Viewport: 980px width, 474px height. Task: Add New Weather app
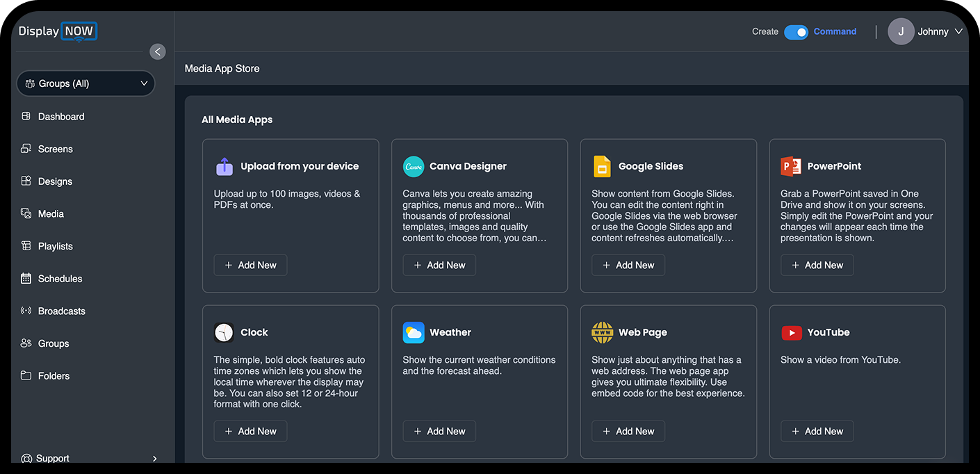(x=439, y=431)
